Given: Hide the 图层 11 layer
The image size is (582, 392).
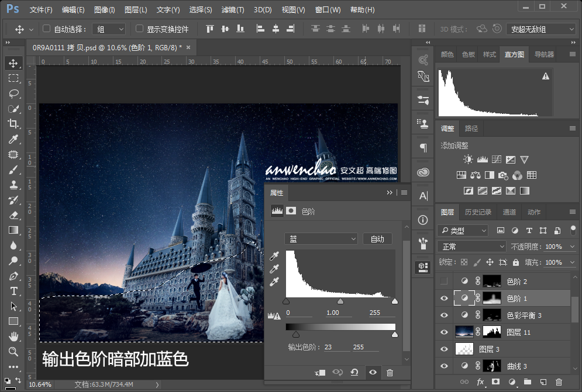Looking at the screenshot, I should tap(444, 332).
